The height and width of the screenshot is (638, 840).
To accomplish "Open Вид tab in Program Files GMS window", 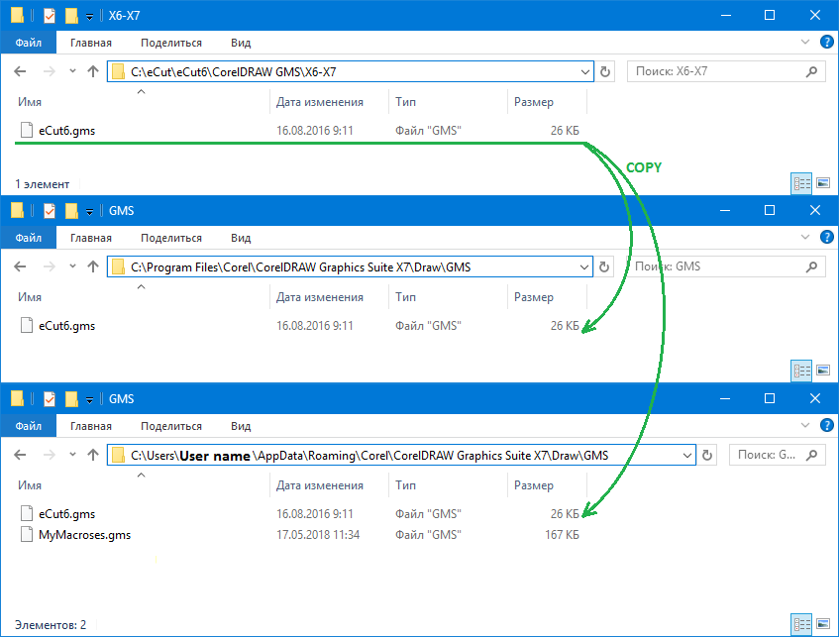I will 241,238.
